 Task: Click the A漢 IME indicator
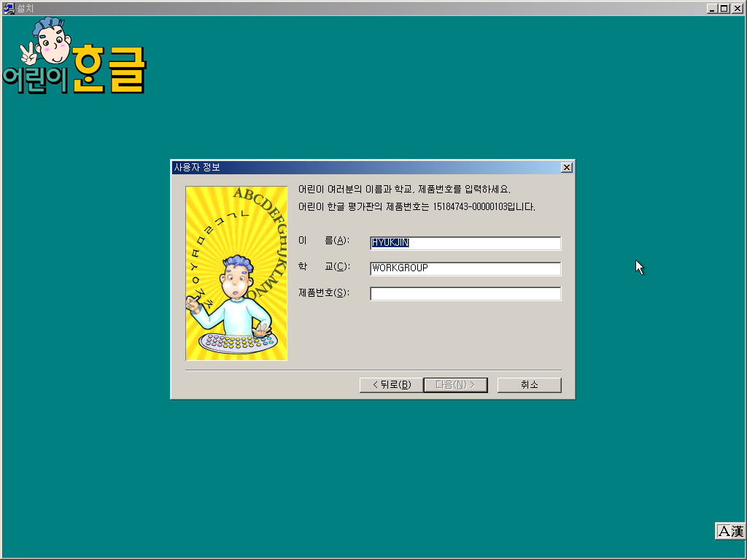point(730,531)
